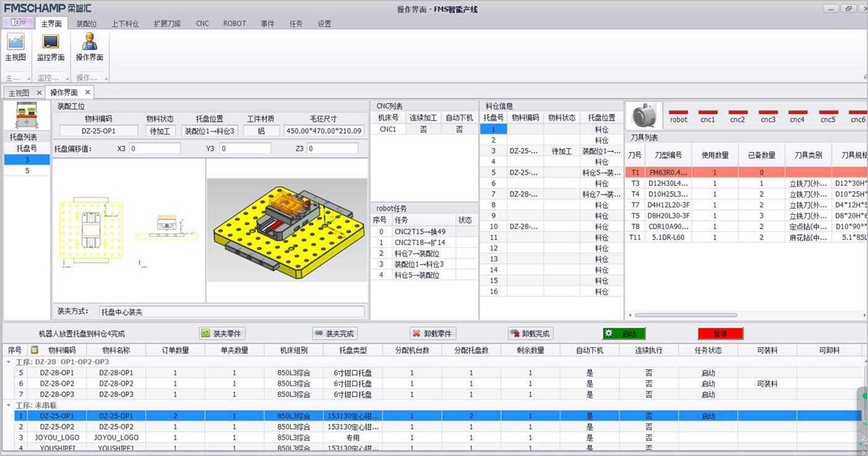The height and width of the screenshot is (456, 868).
Task: Click the column chooser icon in table header
Action: [x=35, y=350]
